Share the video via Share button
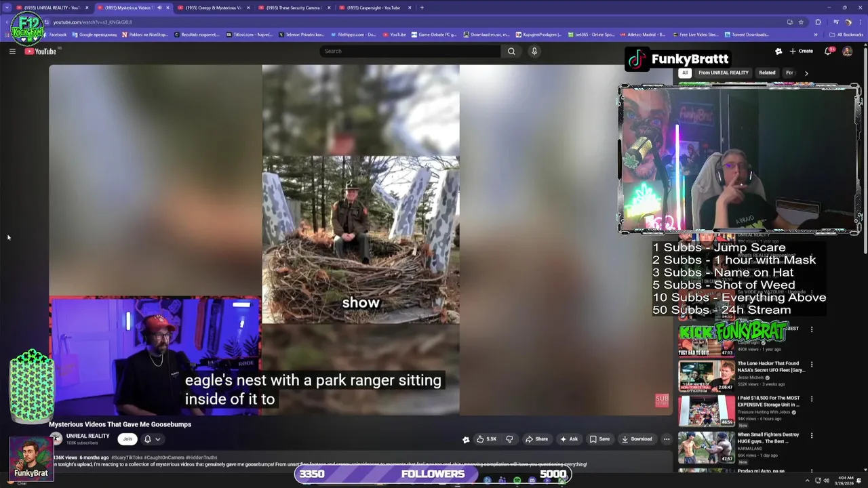Viewport: 868px width, 488px height. (x=536, y=439)
